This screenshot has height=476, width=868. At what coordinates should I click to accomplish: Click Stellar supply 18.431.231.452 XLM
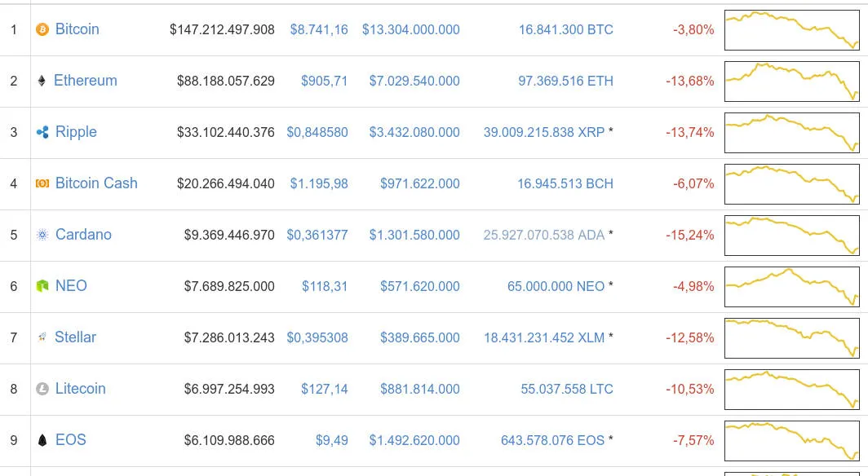point(544,337)
